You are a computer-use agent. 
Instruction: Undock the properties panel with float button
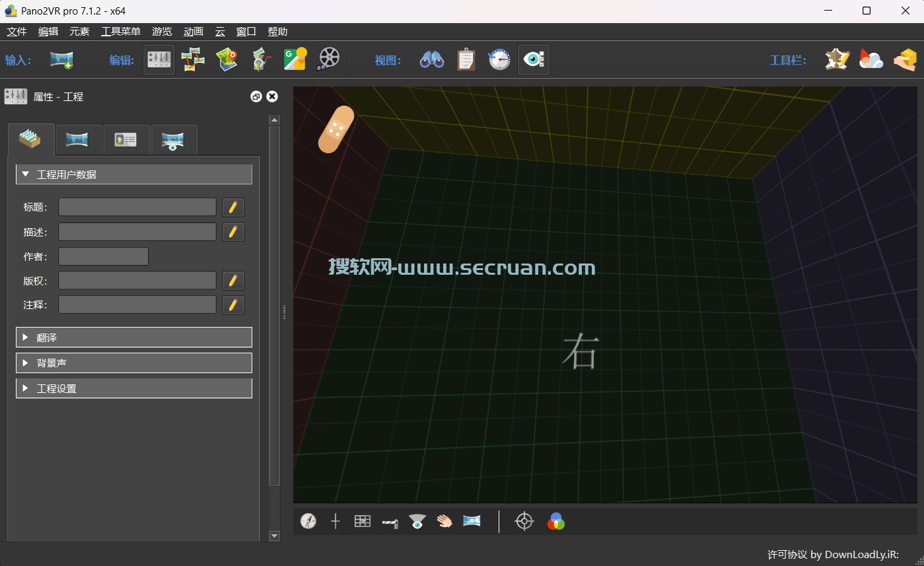click(256, 96)
